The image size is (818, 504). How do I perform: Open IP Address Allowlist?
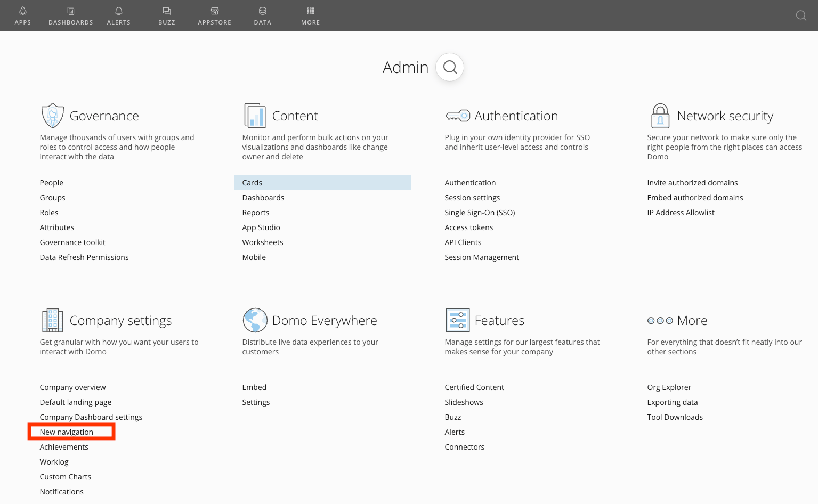pyautogui.click(x=681, y=213)
